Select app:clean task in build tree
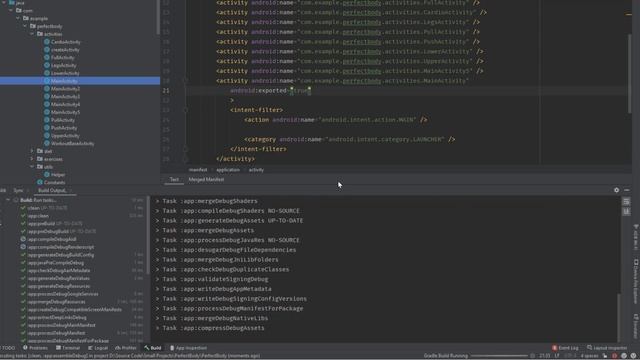 pyautogui.click(x=38, y=216)
